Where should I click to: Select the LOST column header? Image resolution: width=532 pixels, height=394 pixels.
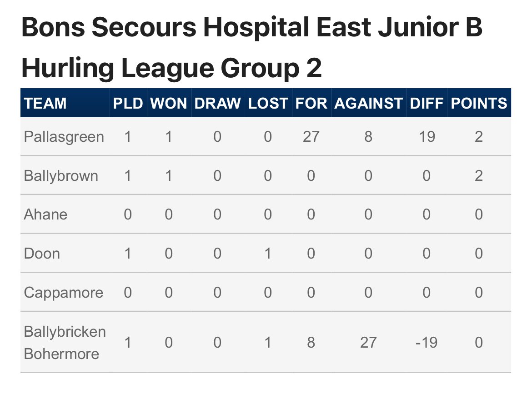click(268, 104)
